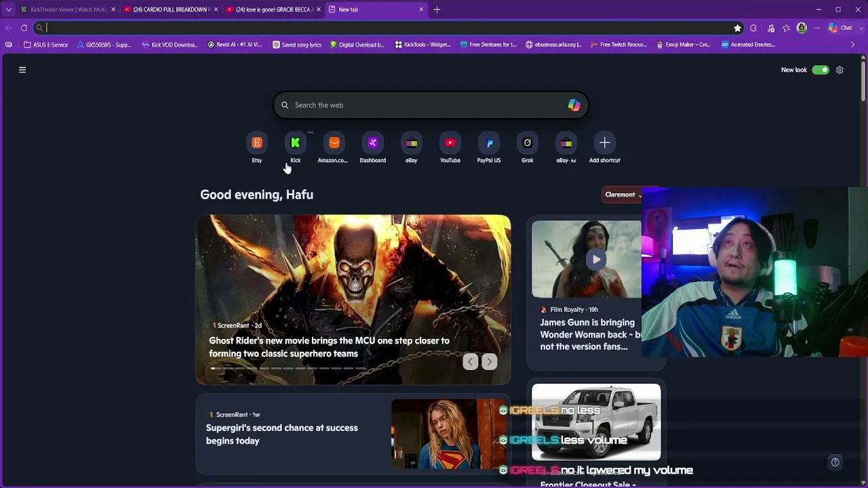Click the favorite star in the address bar
Image resolution: width=868 pixels, height=488 pixels.
click(x=738, y=28)
